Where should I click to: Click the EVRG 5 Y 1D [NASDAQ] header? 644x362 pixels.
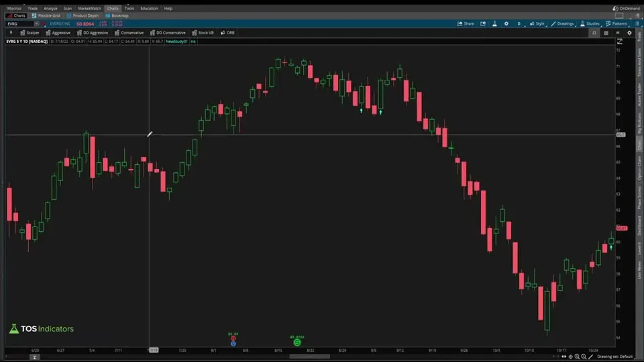(27, 42)
